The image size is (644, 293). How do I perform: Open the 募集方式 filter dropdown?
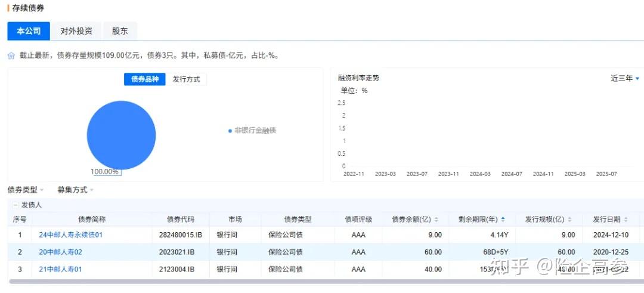pyautogui.click(x=75, y=190)
